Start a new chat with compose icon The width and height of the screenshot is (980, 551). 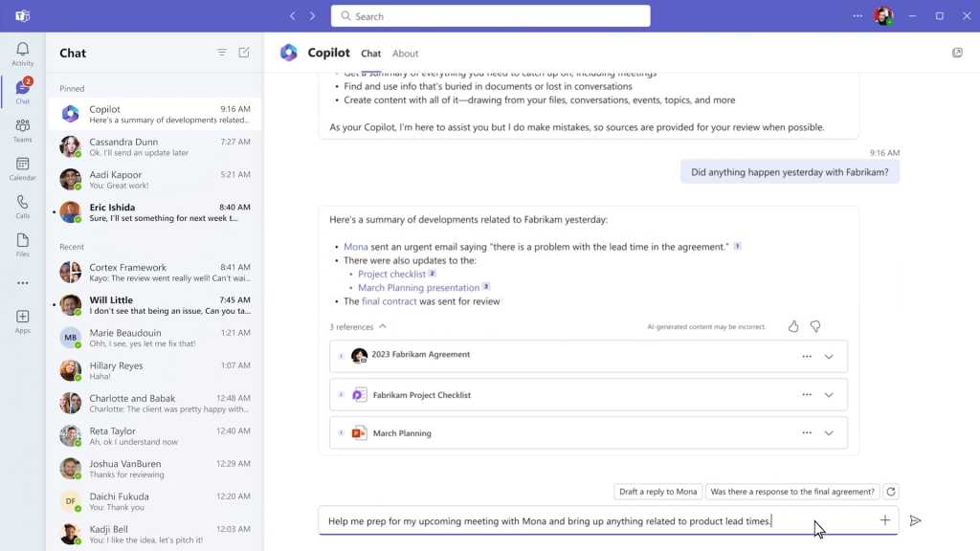pyautogui.click(x=244, y=54)
